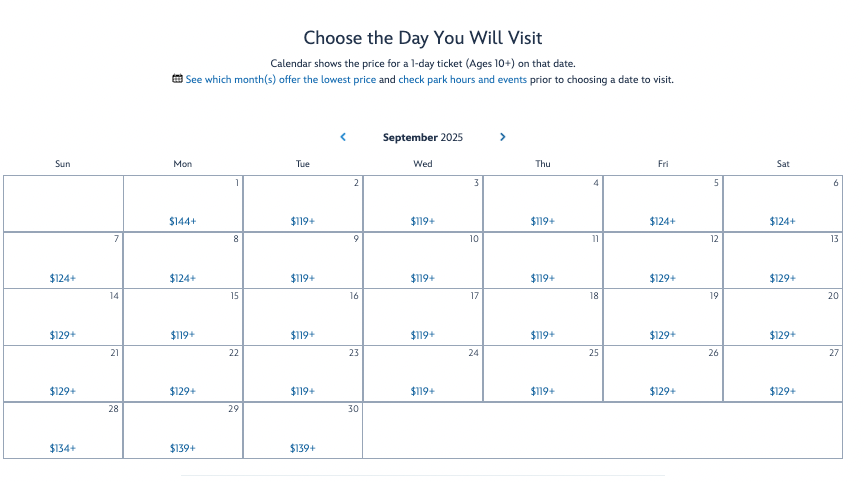Screen dimensions: 864x482
Task: Pick Monday September 15 date
Action: (x=183, y=317)
